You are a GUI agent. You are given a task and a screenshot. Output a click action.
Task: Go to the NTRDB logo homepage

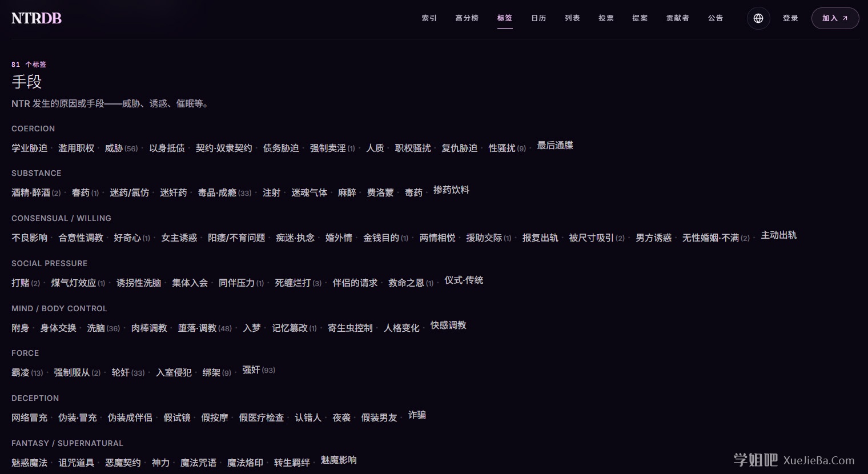[x=37, y=18]
